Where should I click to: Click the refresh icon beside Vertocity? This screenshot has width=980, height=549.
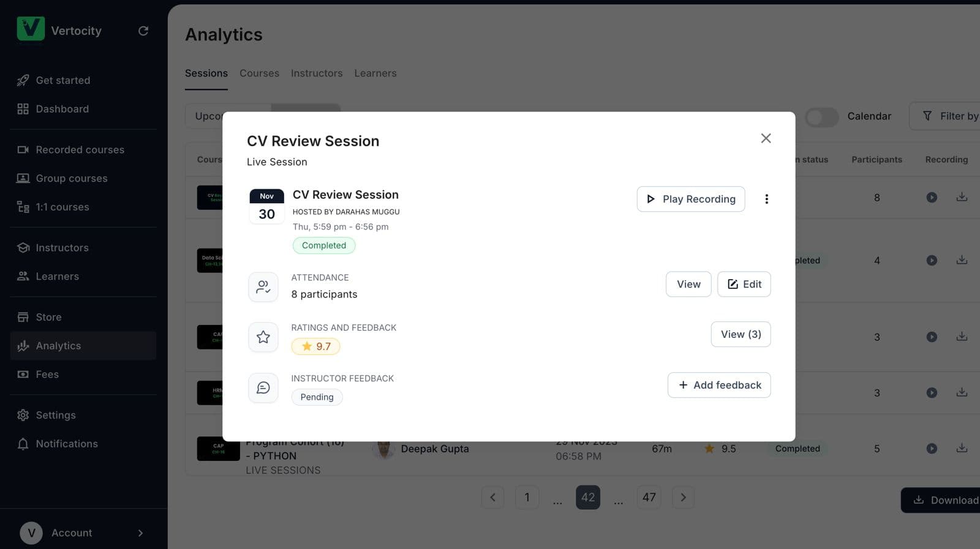point(143,31)
